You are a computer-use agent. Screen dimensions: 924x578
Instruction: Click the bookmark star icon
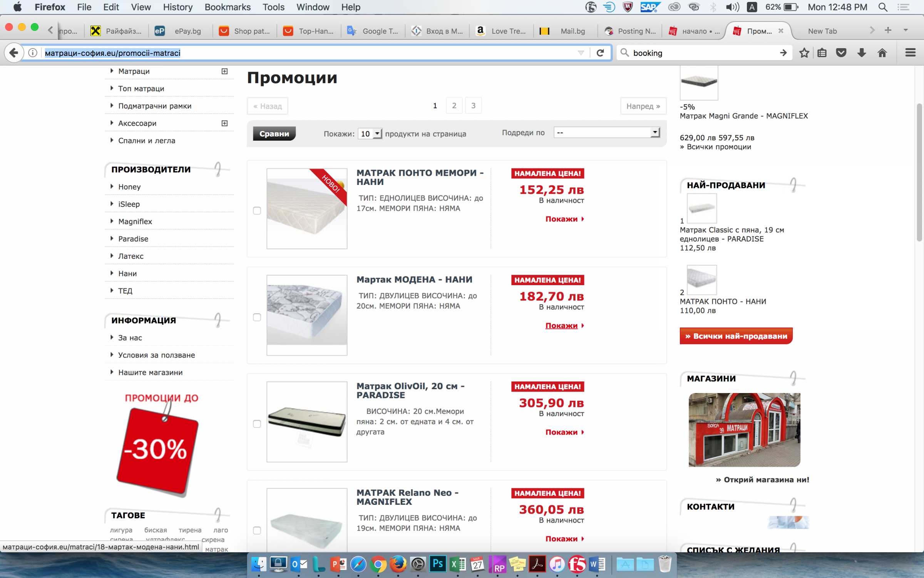coord(804,53)
